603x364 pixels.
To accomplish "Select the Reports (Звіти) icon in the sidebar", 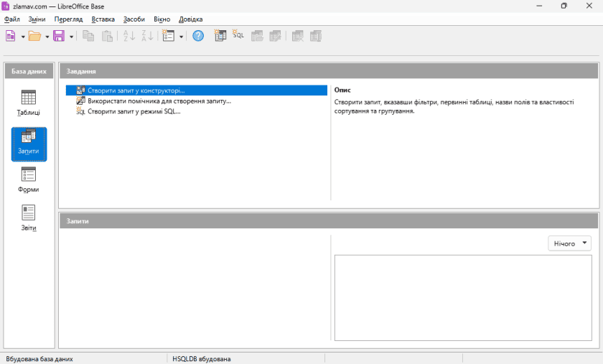I will pyautogui.click(x=29, y=218).
